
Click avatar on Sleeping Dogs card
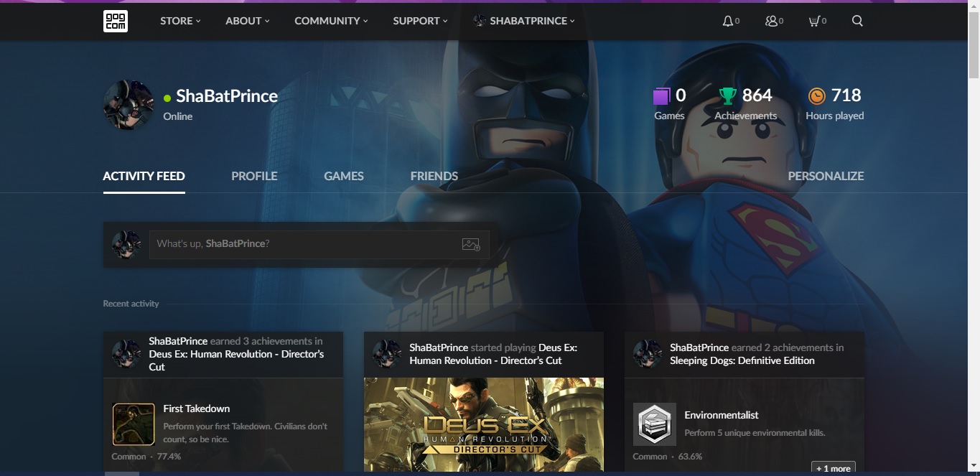click(648, 354)
